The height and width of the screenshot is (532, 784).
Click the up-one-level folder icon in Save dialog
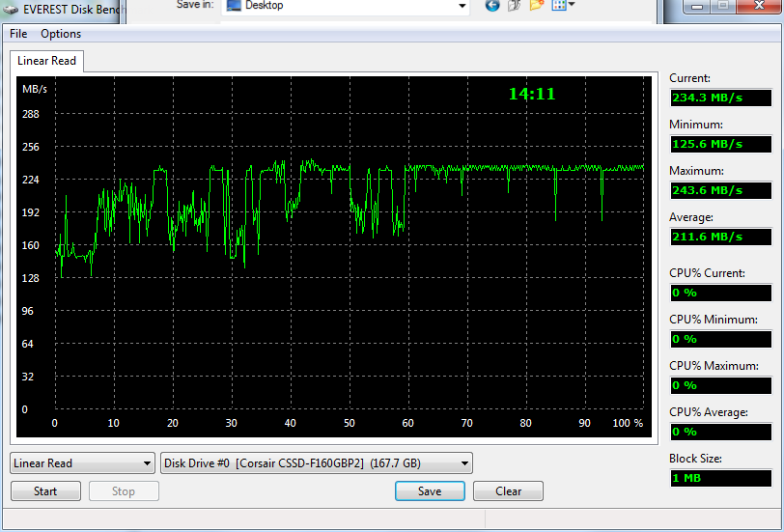pos(514,6)
